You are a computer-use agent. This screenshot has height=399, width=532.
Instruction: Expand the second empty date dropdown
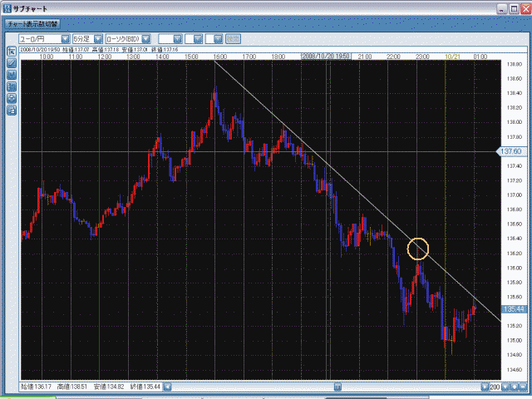pyautogui.click(x=199, y=39)
